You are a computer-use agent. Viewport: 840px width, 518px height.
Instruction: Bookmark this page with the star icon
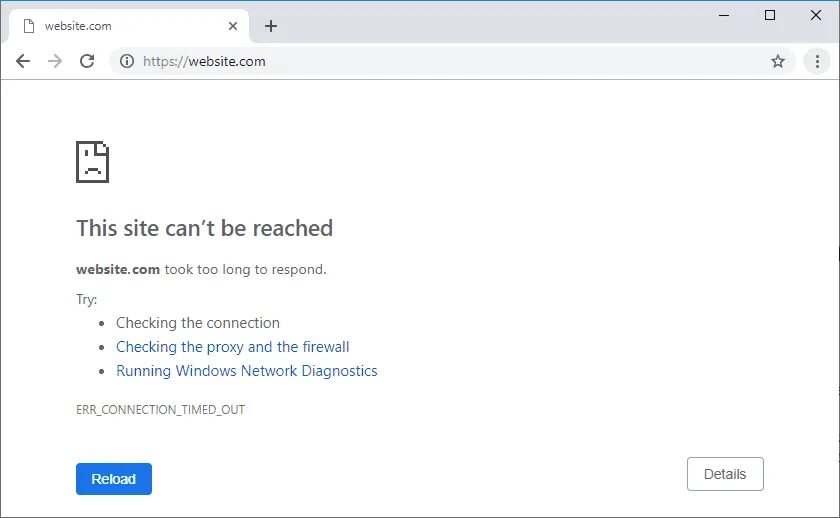click(x=778, y=61)
